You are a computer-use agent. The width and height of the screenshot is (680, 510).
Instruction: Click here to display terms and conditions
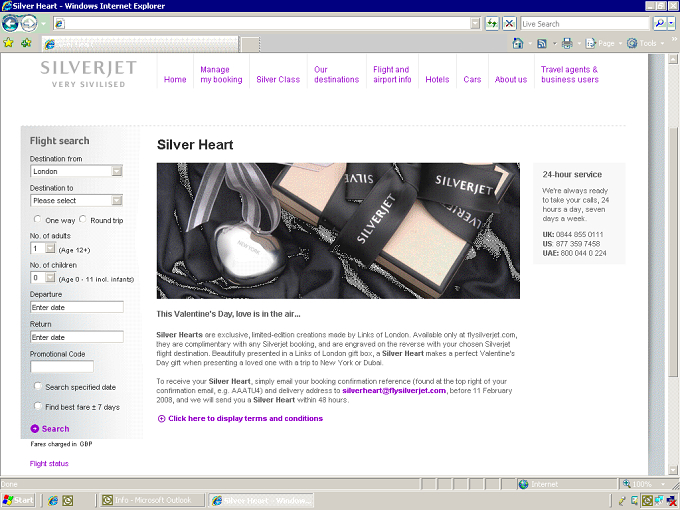245,418
